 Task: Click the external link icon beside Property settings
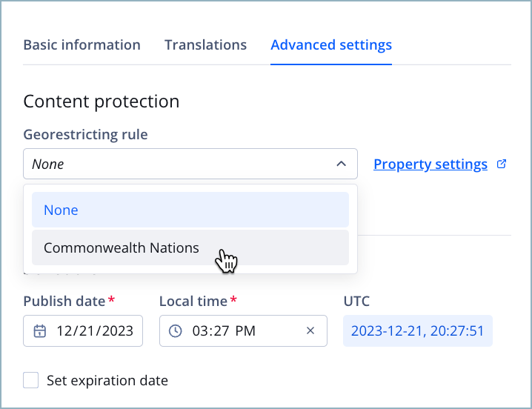[x=502, y=164]
